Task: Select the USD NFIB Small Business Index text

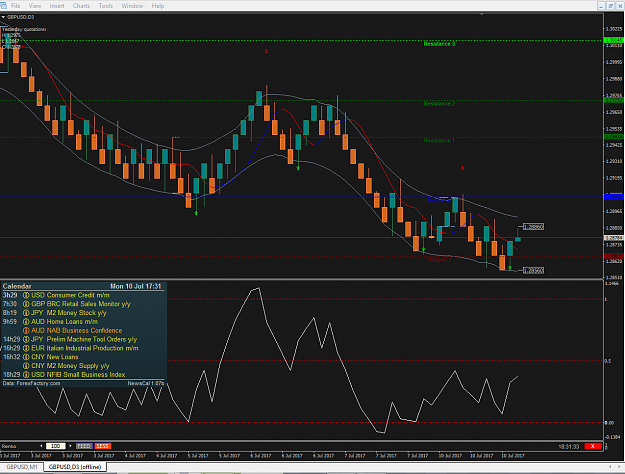Action: [78, 375]
